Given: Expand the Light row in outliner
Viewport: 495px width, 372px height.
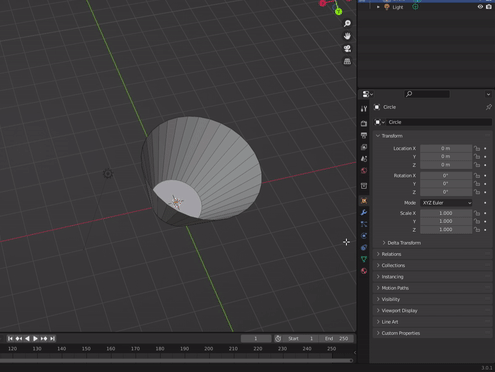Looking at the screenshot, I should point(378,7).
